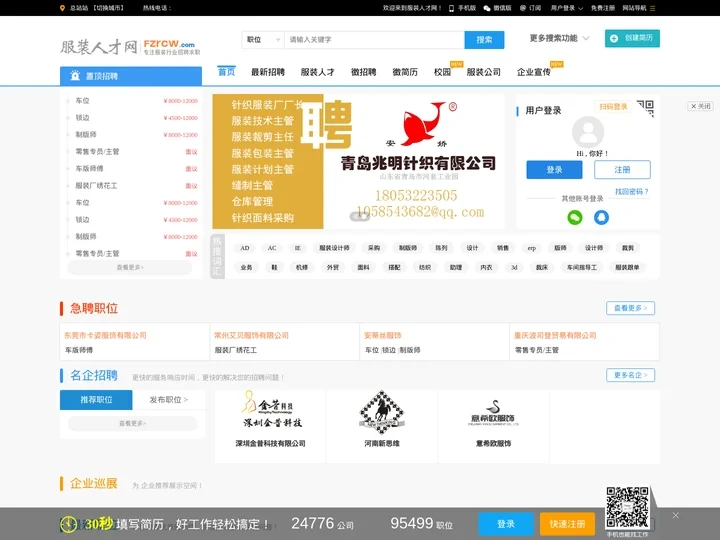Select the 推荐职位 tab
This screenshot has height=540, width=720.
pyautogui.click(x=96, y=399)
